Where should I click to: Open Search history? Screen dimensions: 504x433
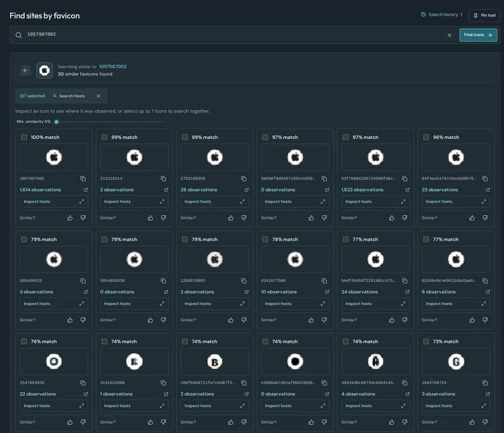[442, 15]
